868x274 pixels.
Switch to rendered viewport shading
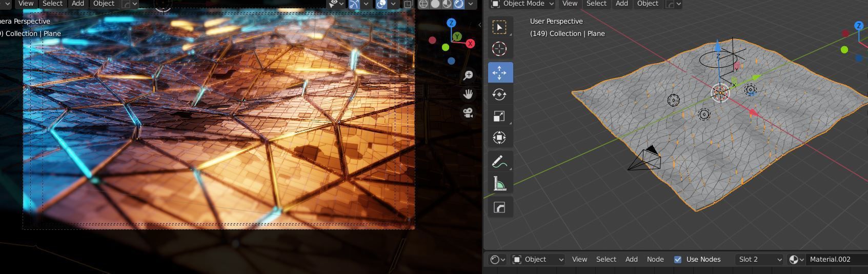(x=459, y=4)
